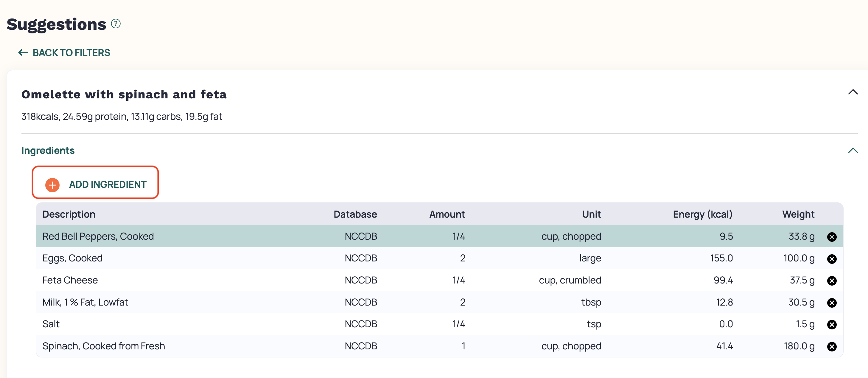Viewport: 868px width, 378px height.
Task: Click the 318kcals nutrition summary line
Action: pyautogui.click(x=122, y=117)
